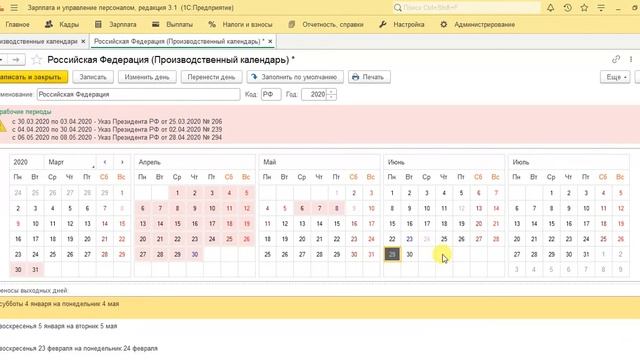The image size is (640, 360).
Task: Open the Март month selector
Action: pos(71,162)
